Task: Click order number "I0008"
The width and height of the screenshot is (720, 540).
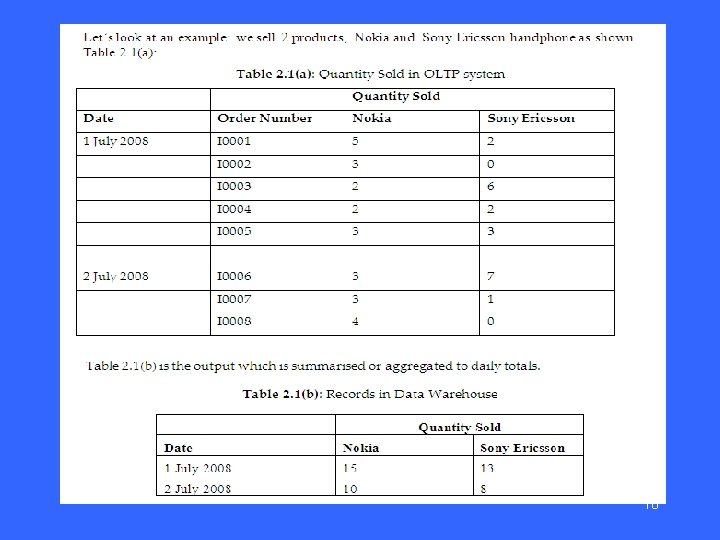Action: pos(234,321)
